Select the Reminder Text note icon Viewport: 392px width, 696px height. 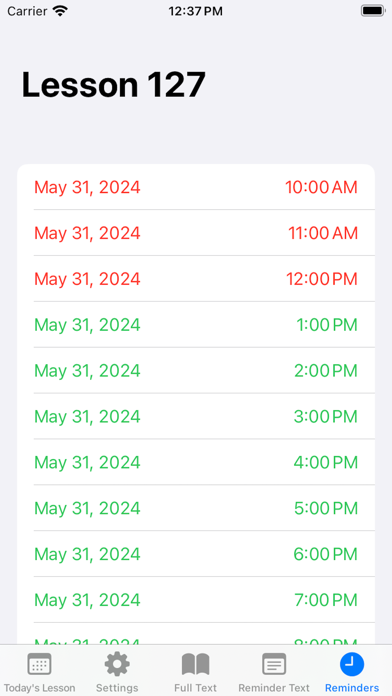click(x=274, y=664)
